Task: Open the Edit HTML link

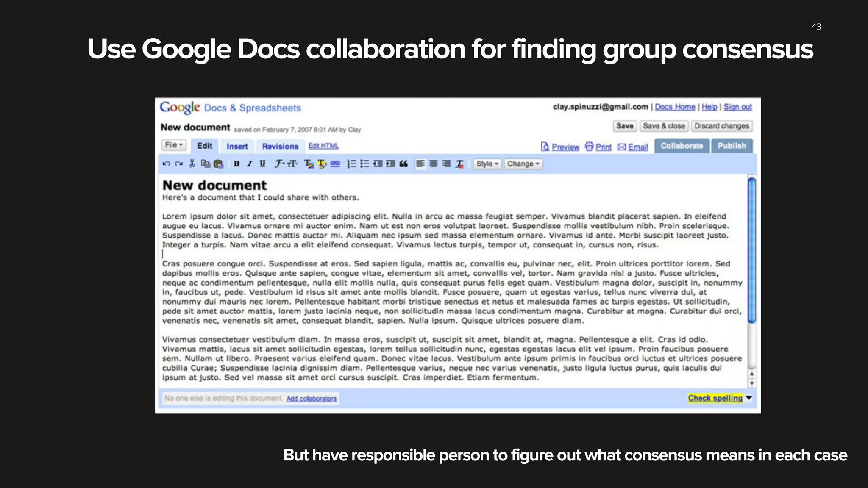Action: point(323,146)
